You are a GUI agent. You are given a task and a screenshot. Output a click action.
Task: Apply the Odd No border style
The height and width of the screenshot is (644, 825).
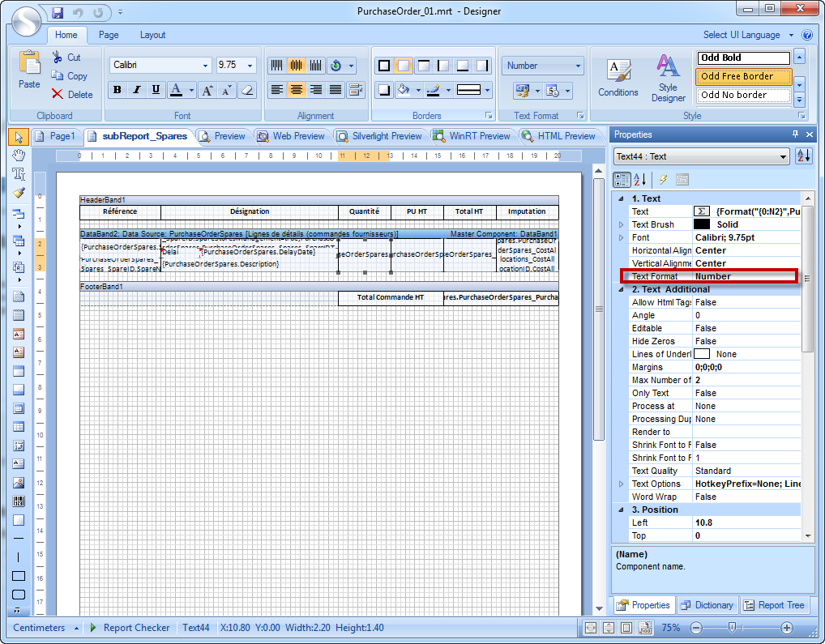tap(743, 95)
